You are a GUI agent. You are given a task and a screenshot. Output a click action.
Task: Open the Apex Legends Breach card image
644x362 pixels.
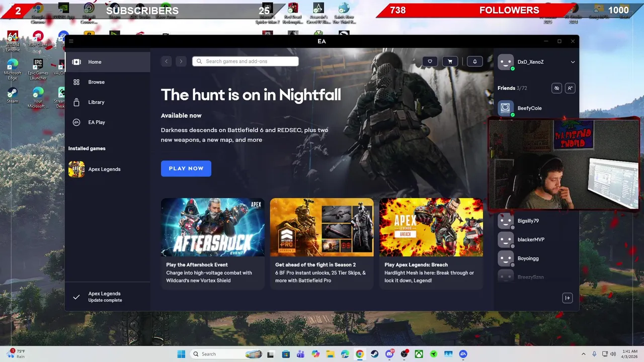pos(431,227)
